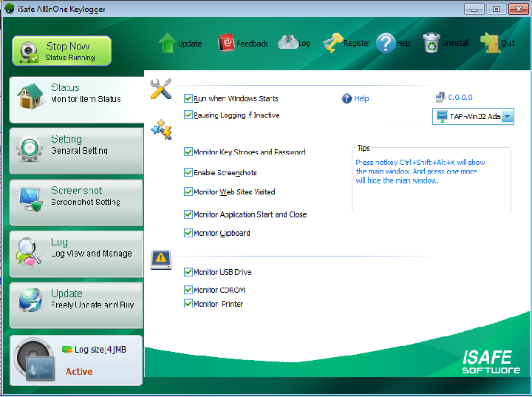Click the binoculars Log icon
The height and width of the screenshot is (397, 532).
(287, 43)
